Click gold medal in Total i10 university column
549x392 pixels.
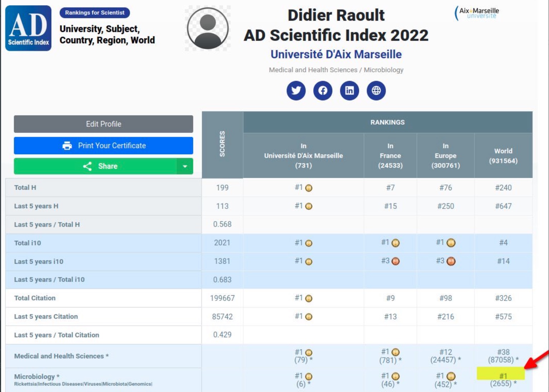point(309,243)
